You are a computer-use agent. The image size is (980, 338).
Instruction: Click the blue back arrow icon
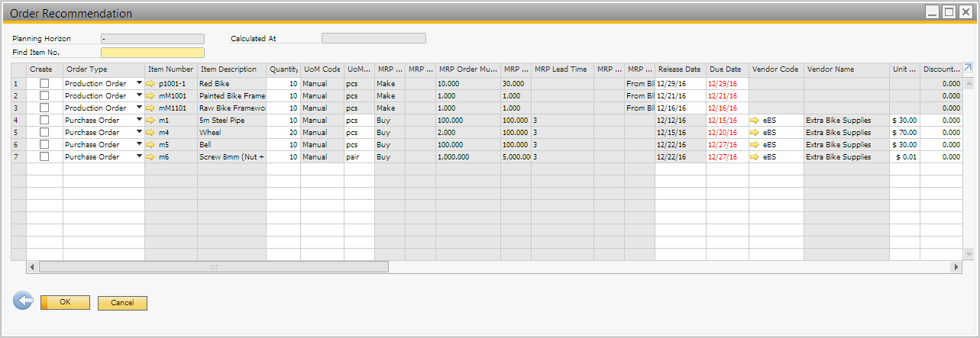(x=23, y=301)
